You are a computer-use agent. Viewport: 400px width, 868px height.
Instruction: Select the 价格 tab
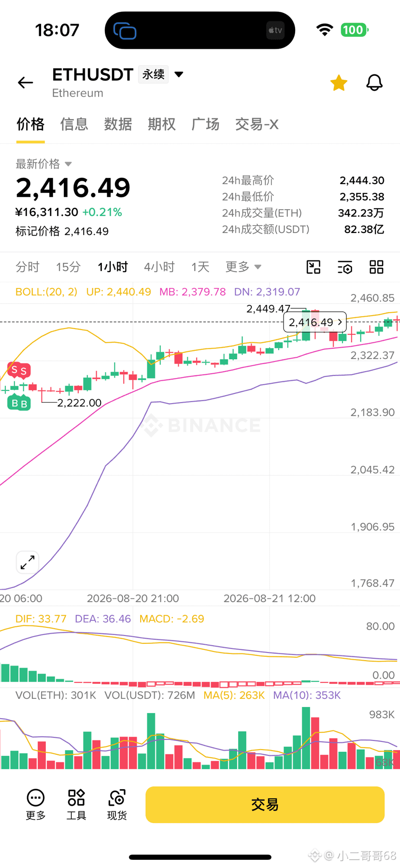30,124
